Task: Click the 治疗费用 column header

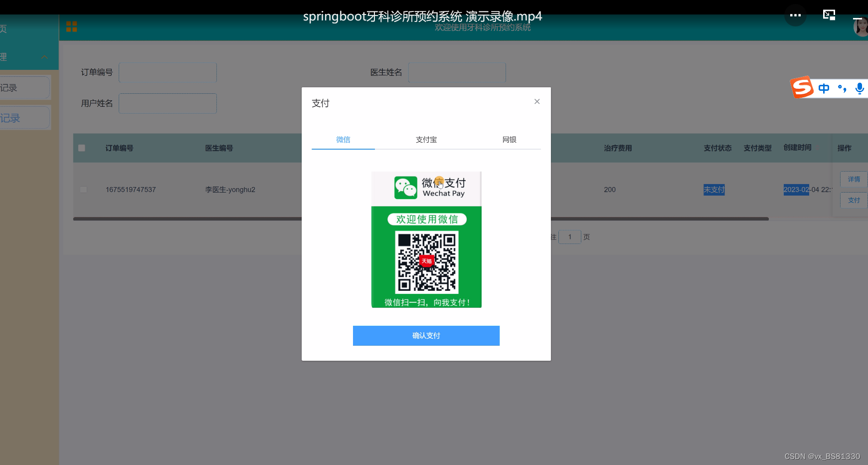Action: pos(618,148)
